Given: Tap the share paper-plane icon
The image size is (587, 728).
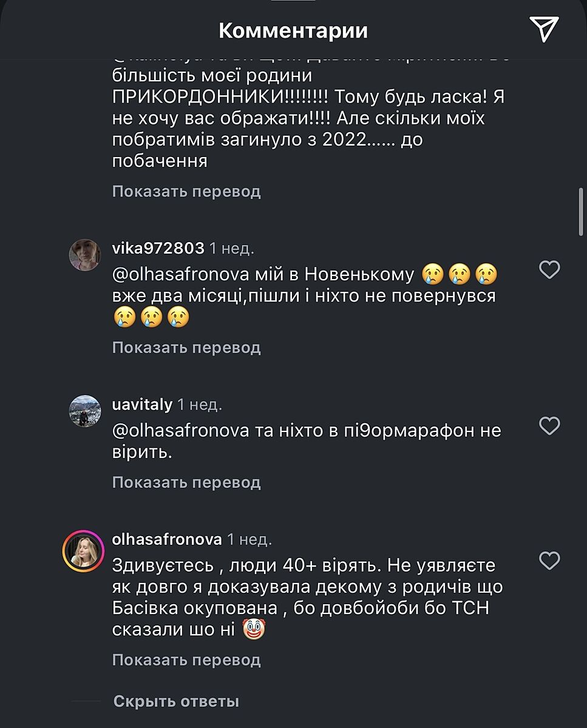Looking at the screenshot, I should (543, 30).
